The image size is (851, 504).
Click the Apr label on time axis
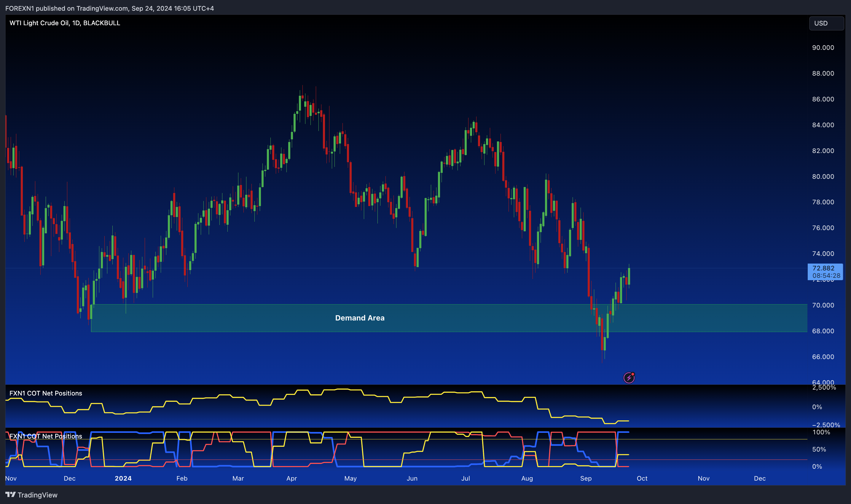[291, 478]
